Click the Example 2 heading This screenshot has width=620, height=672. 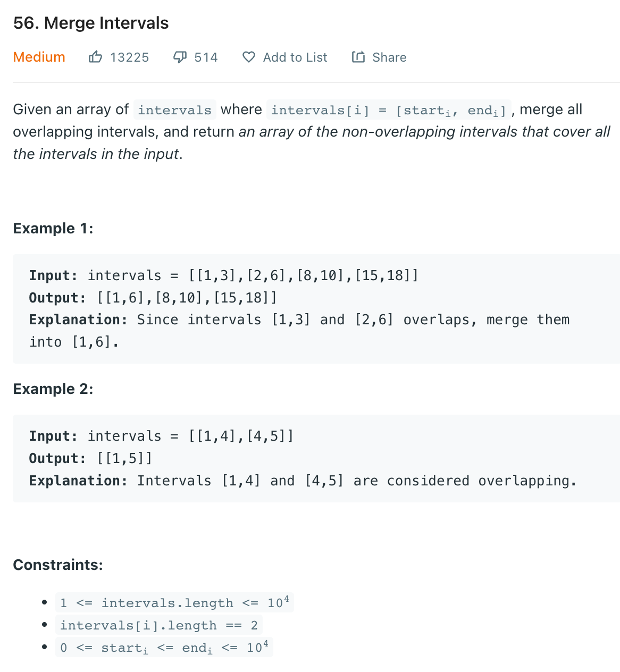coord(53,389)
